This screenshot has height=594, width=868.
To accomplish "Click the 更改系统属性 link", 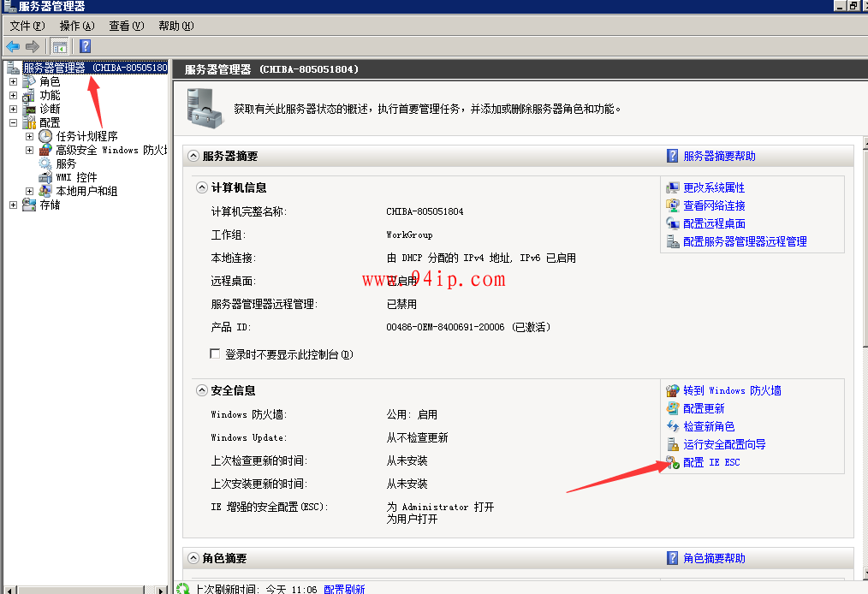I will (x=714, y=187).
